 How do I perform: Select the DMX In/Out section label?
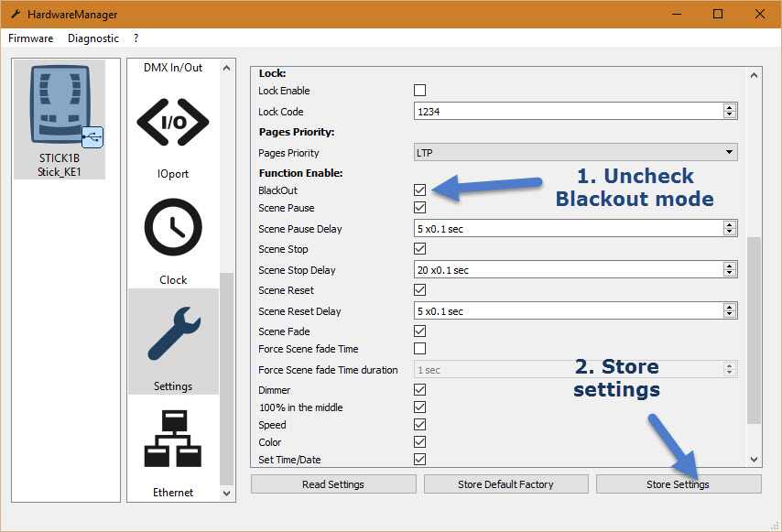[173, 68]
